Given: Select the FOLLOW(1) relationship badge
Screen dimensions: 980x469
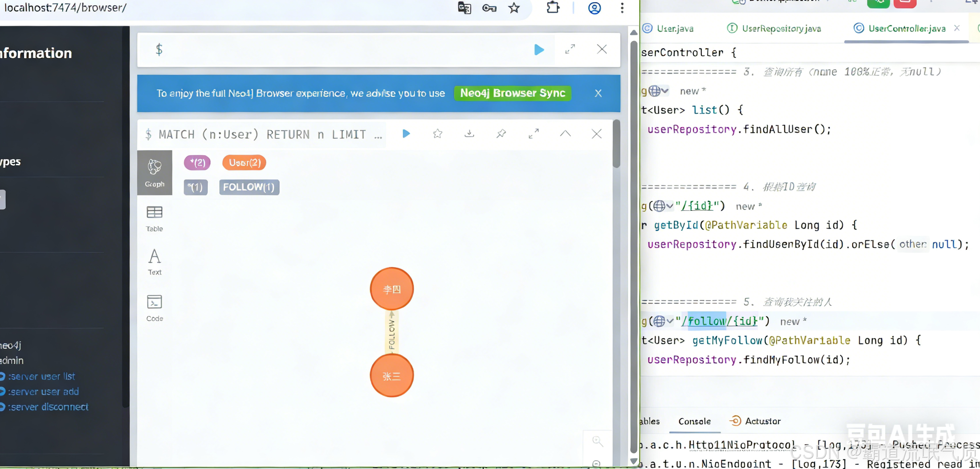Looking at the screenshot, I should (249, 187).
